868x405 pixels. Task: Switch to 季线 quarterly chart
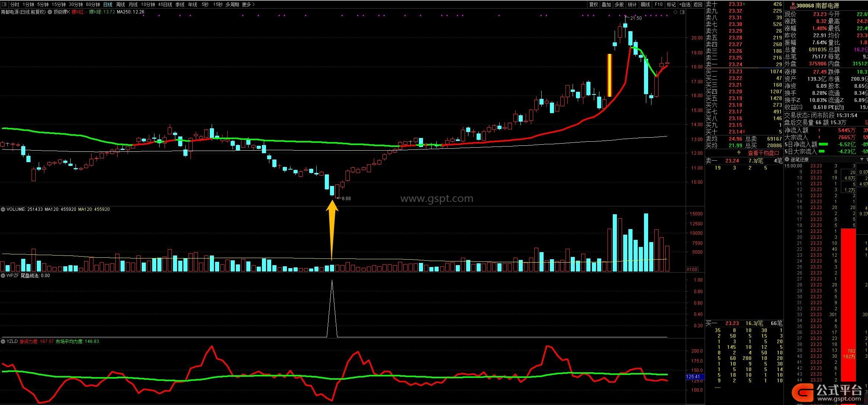(x=180, y=4)
